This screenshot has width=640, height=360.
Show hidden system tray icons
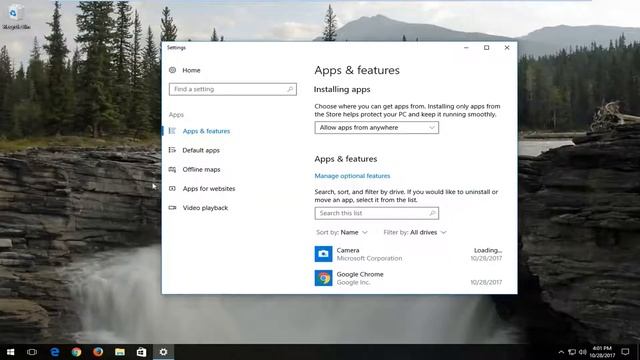(x=561, y=352)
